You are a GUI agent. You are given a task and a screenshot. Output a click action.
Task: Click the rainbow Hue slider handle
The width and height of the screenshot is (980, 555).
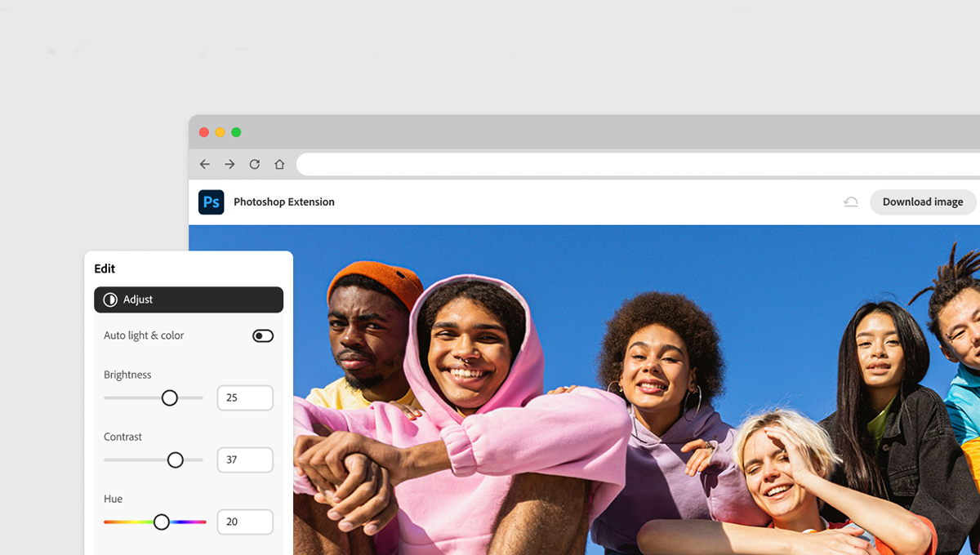(162, 522)
